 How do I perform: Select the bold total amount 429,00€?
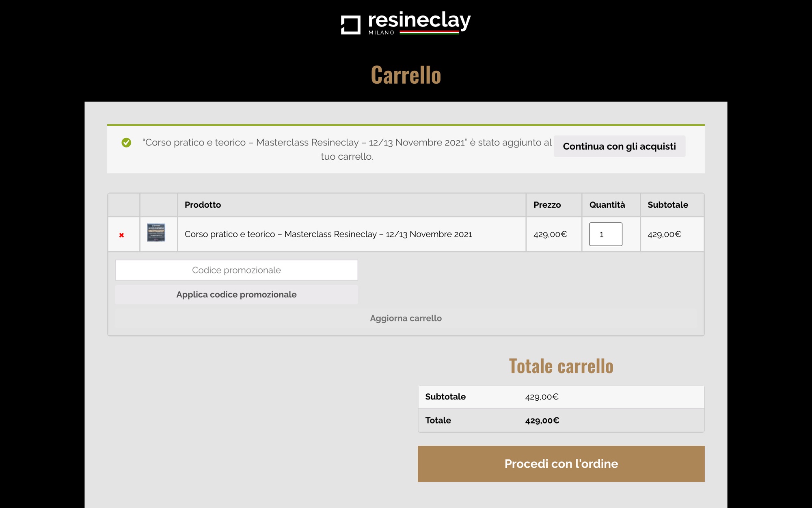coord(542,421)
